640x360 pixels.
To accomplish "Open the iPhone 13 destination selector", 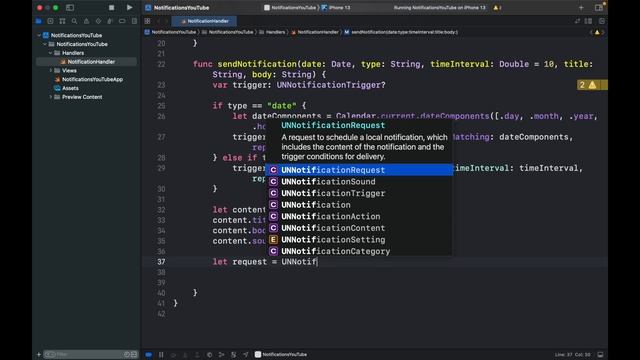I will [x=336, y=8].
